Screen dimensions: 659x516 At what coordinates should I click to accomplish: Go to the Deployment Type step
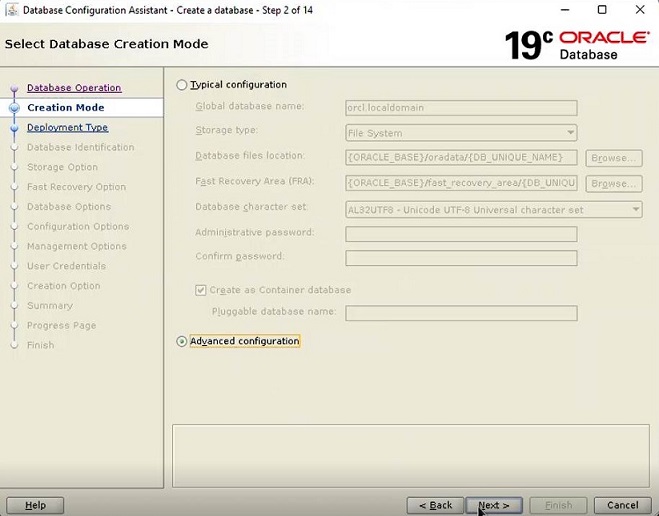(67, 127)
